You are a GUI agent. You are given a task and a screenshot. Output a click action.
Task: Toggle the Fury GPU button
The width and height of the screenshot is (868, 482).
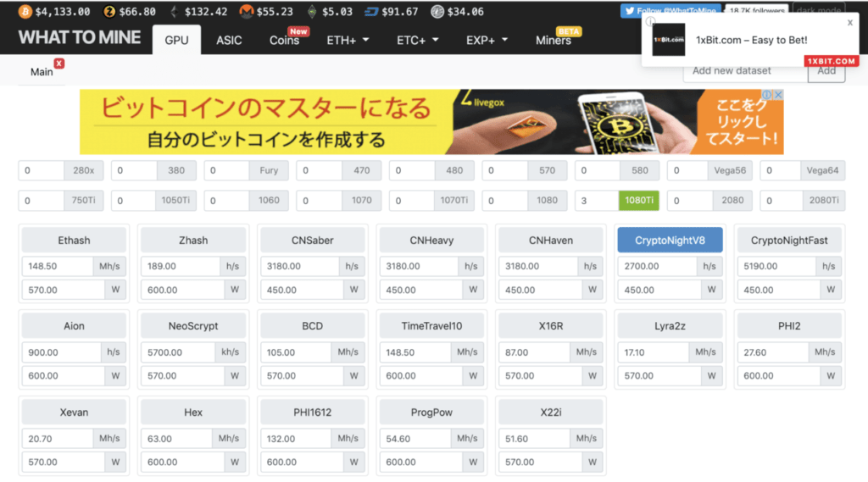[269, 170]
